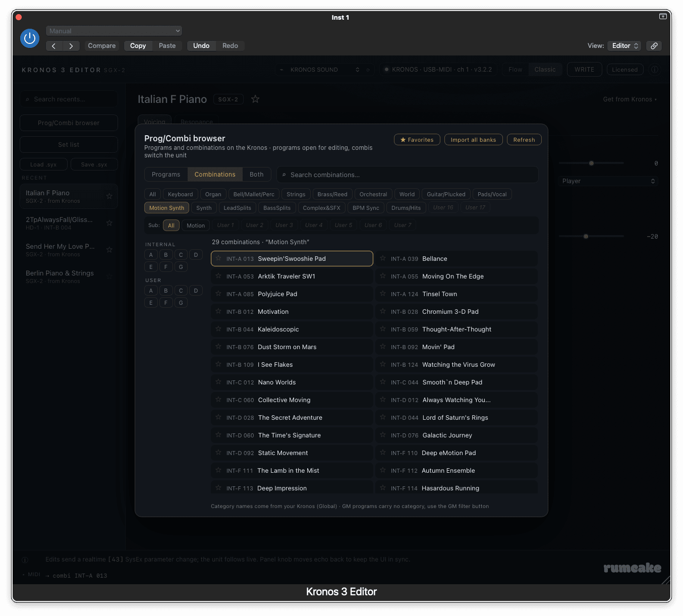This screenshot has width=683, height=616.
Task: Select Internal bank B
Action: 166,255
